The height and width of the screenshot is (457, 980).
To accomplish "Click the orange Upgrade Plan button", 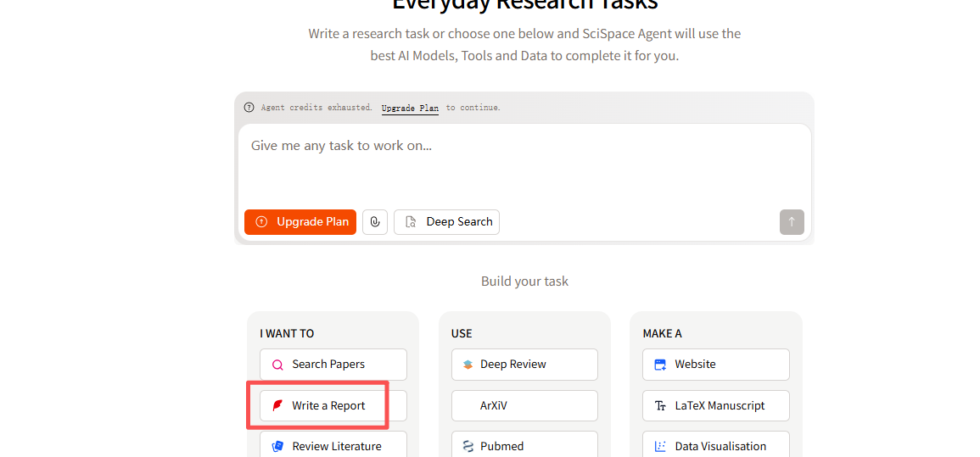I will point(300,222).
